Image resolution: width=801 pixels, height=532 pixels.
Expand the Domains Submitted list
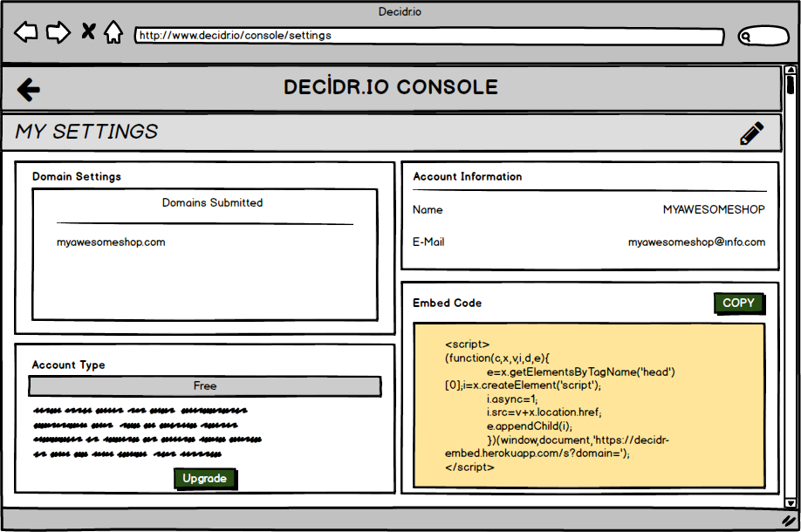[x=212, y=202]
